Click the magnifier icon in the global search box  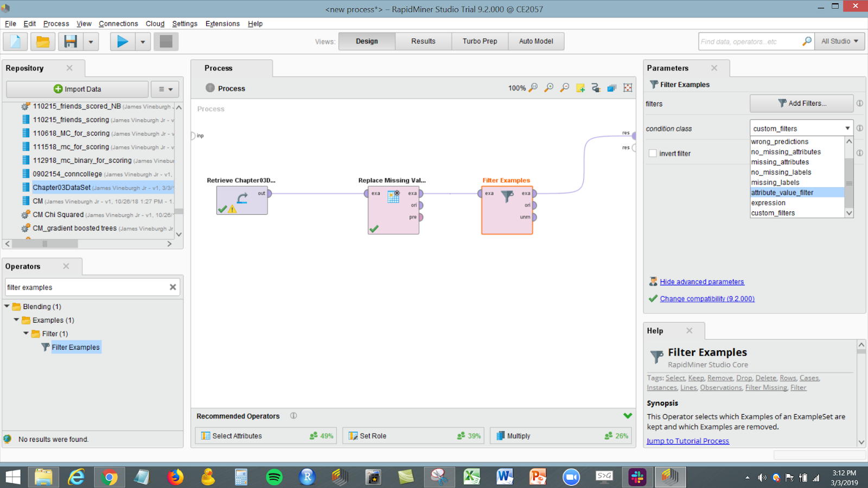click(x=807, y=41)
